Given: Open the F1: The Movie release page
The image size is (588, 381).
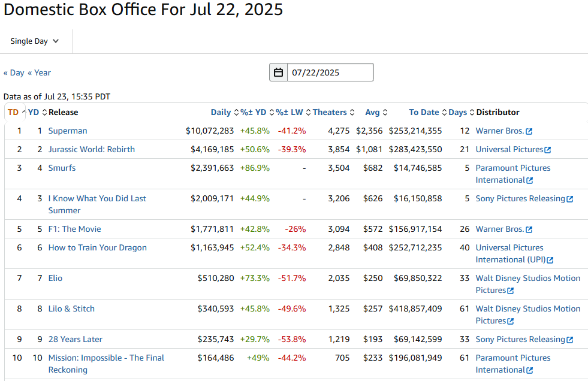Looking at the screenshot, I should pos(75,229).
